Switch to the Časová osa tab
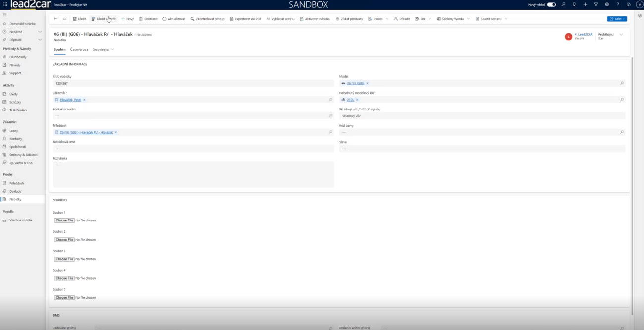Viewport: 644px width, 330px height. coord(79,49)
